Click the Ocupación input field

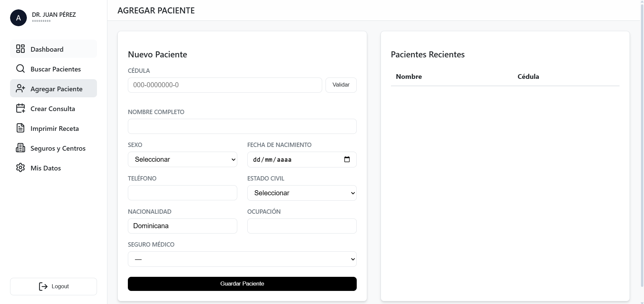pos(302,226)
